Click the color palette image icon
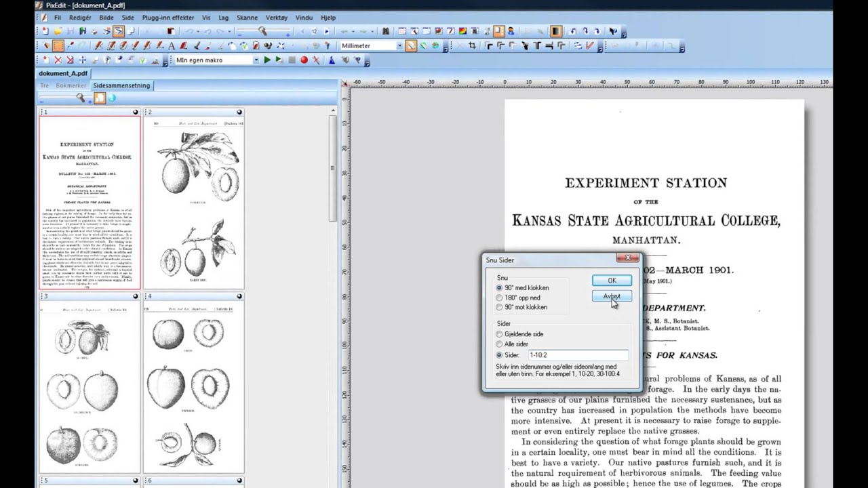Screen dimensions: 868x488 pyautogui.click(x=462, y=31)
